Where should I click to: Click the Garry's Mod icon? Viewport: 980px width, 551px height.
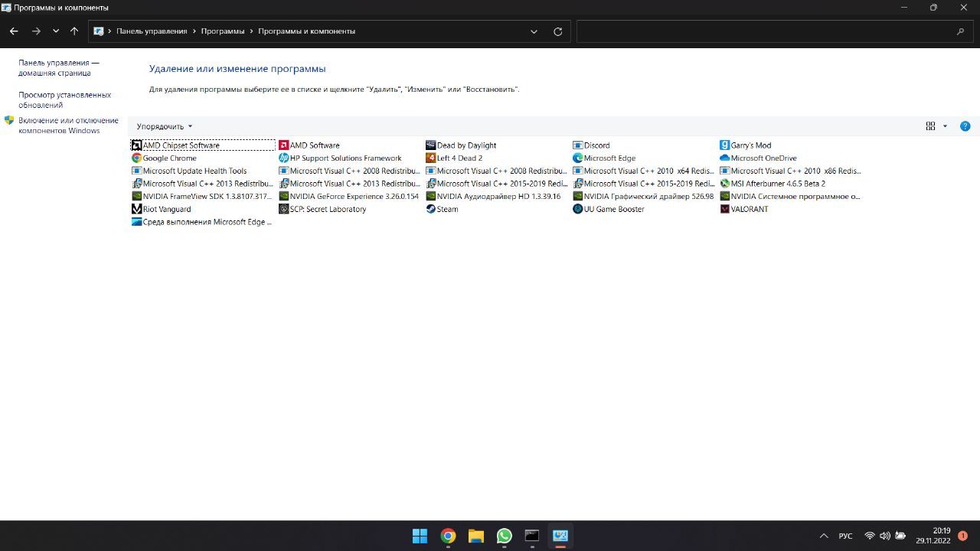click(x=724, y=145)
